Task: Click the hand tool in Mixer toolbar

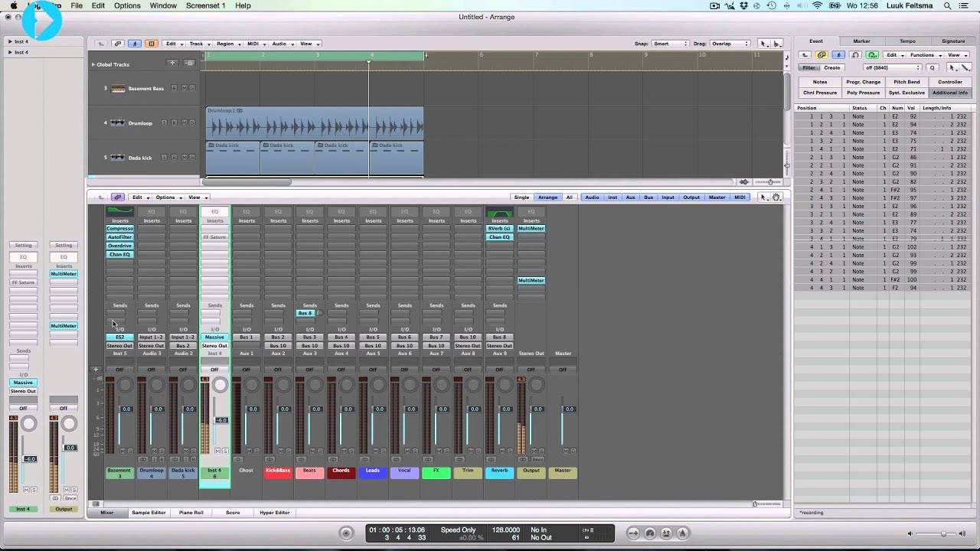Action: click(776, 197)
